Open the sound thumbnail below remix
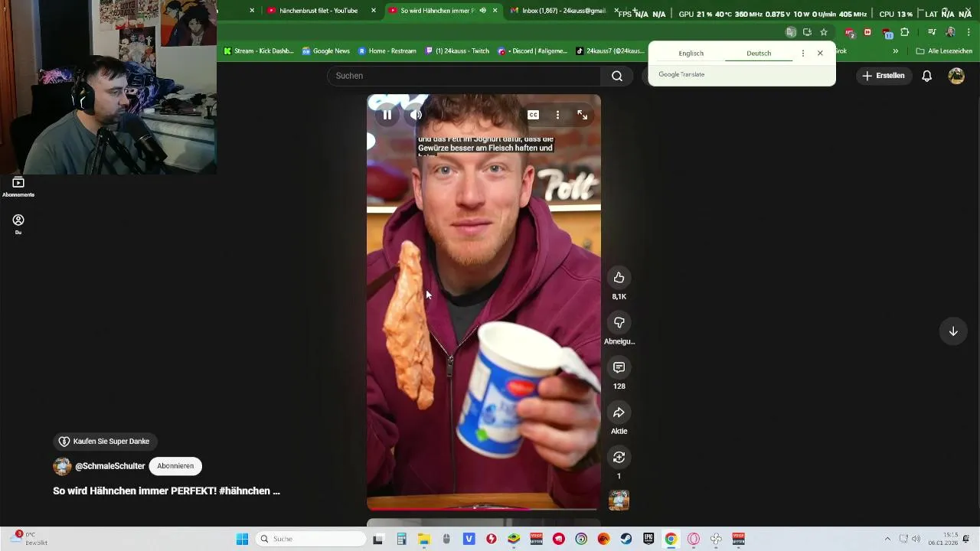980x551 pixels. pyautogui.click(x=619, y=500)
